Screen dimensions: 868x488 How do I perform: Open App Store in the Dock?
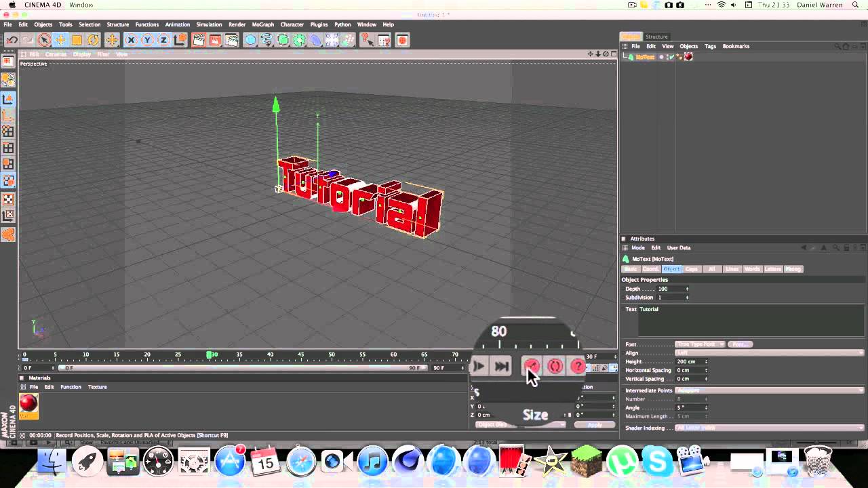point(230,462)
